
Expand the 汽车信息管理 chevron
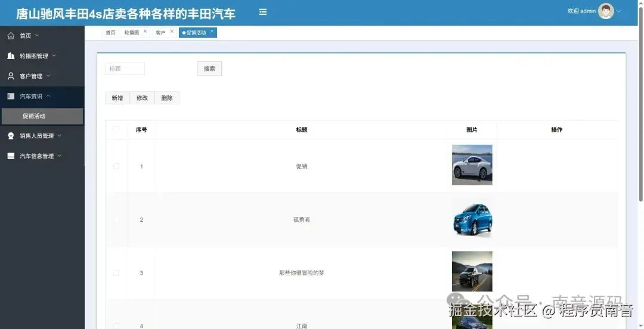point(60,156)
